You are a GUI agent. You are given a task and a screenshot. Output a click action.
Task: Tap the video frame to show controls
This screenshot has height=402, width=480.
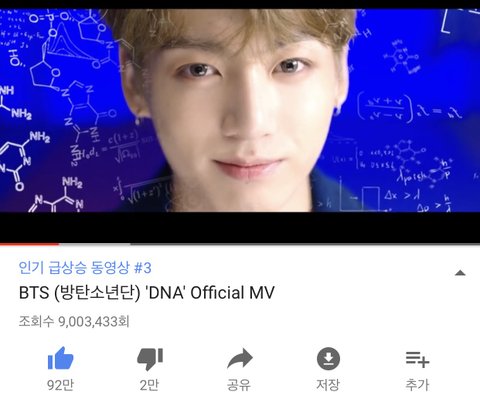tap(240, 110)
